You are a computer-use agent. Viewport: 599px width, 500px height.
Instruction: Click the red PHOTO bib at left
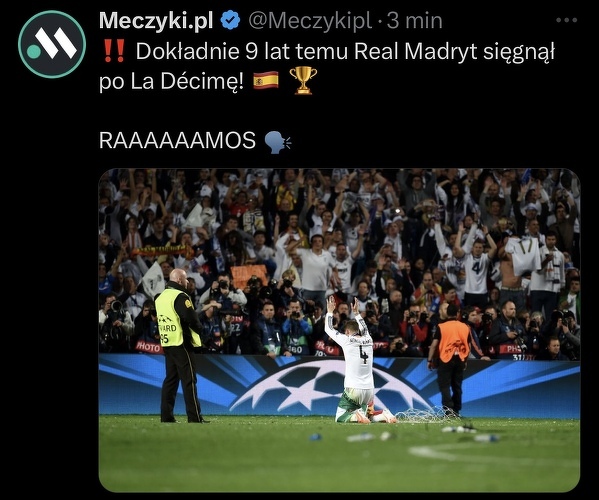point(148,347)
